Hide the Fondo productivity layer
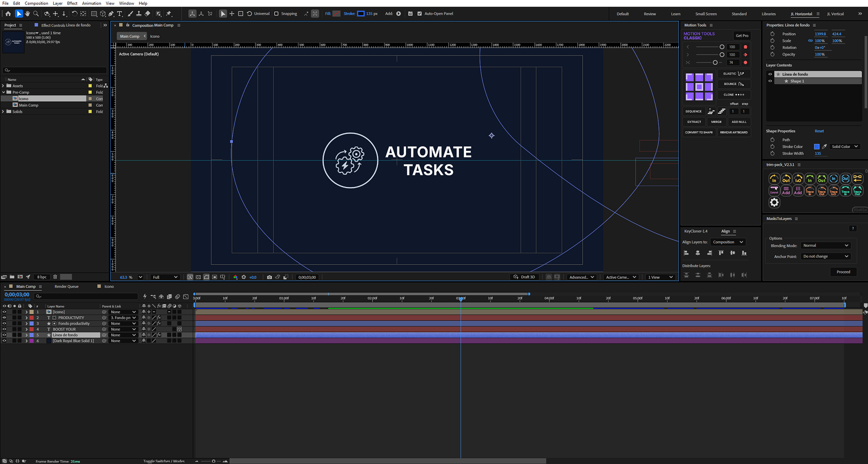The image size is (868, 464). point(5,324)
